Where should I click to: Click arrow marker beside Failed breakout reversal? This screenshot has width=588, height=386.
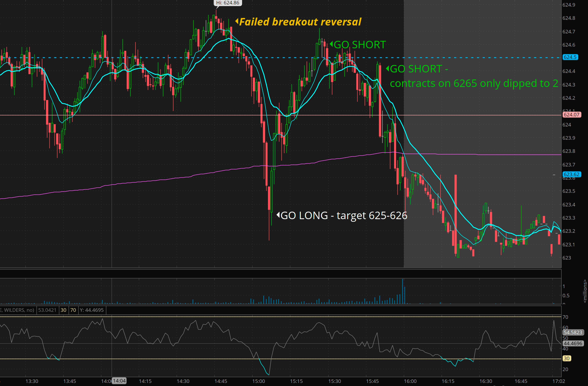click(x=237, y=21)
